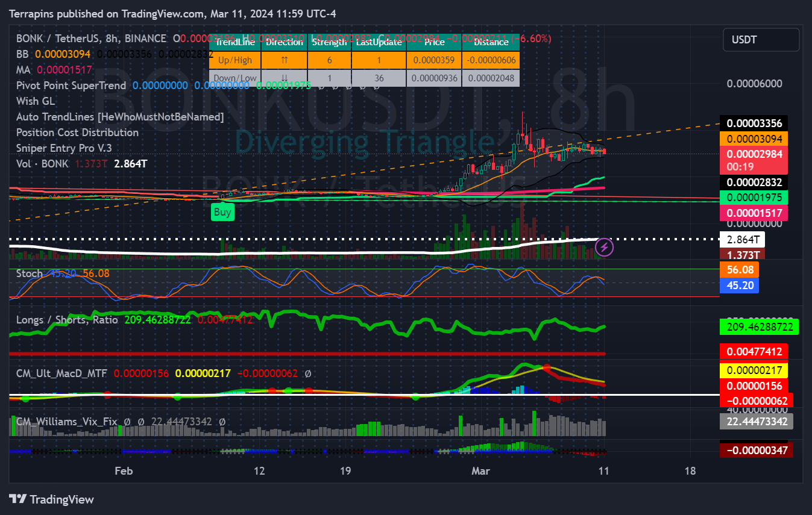Viewport: 812px width, 515px height.
Task: Click the 36 LastUpdate cell
Action: tap(379, 78)
